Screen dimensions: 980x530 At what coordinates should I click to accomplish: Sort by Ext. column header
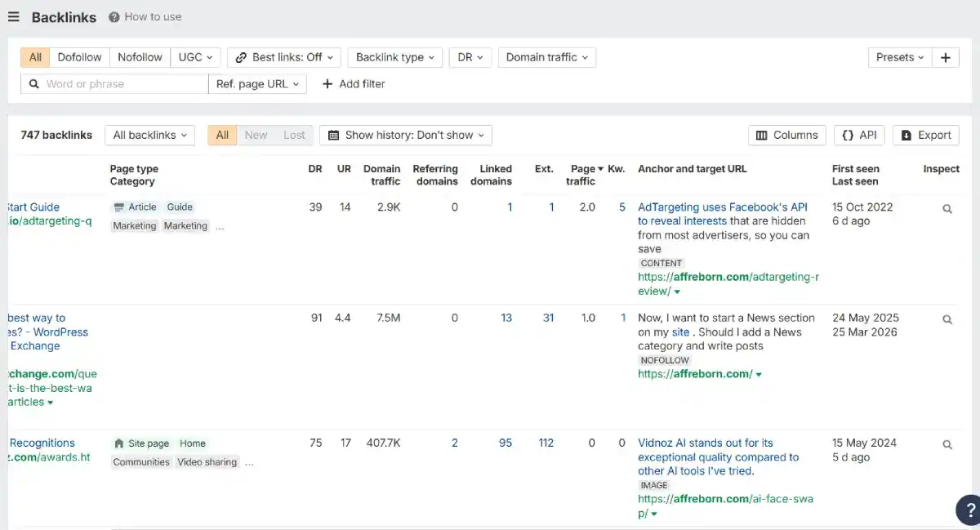544,169
